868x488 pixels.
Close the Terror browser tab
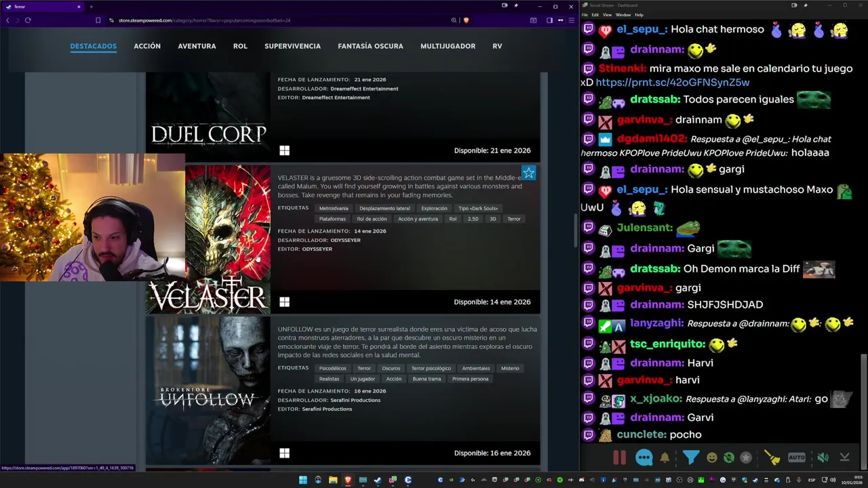pos(79,7)
